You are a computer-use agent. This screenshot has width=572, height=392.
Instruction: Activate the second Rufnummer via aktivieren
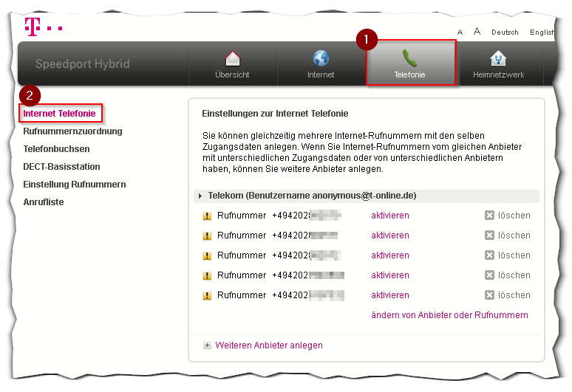pyautogui.click(x=389, y=235)
